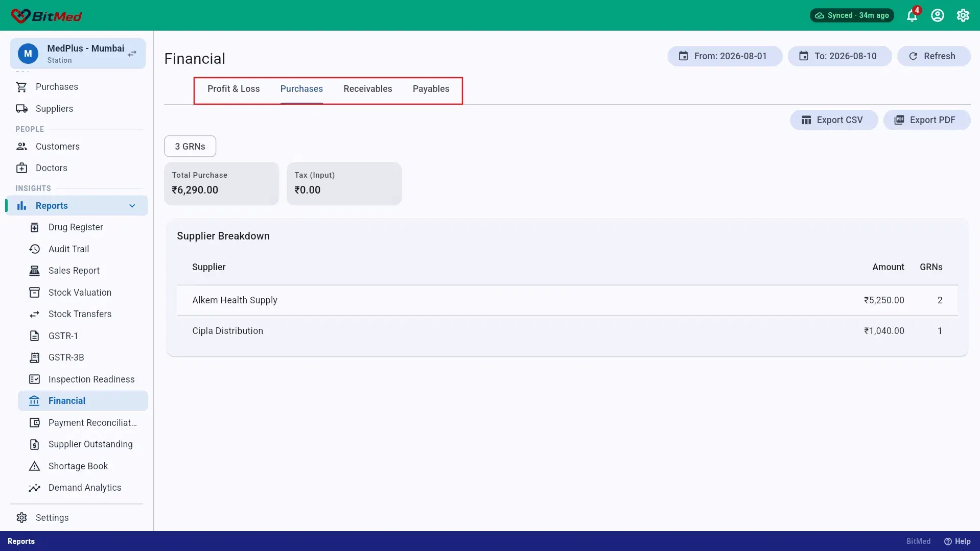
Task: Click the Supplier Outstanding invoice icon
Action: coord(34,444)
